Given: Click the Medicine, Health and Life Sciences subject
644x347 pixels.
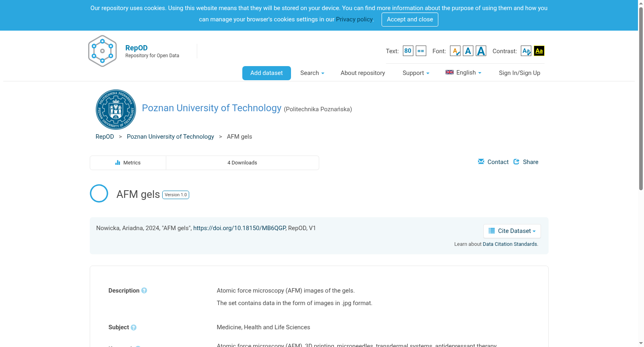Looking at the screenshot, I should pos(263,327).
